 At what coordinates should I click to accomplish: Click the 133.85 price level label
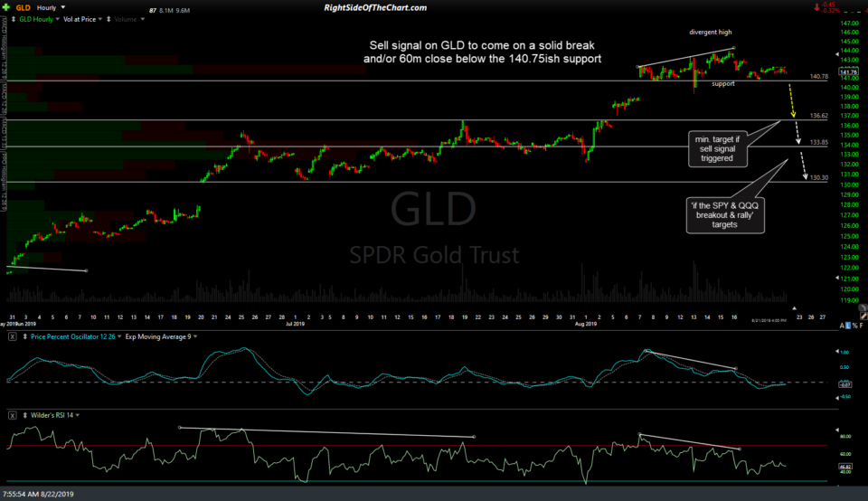[x=819, y=142]
